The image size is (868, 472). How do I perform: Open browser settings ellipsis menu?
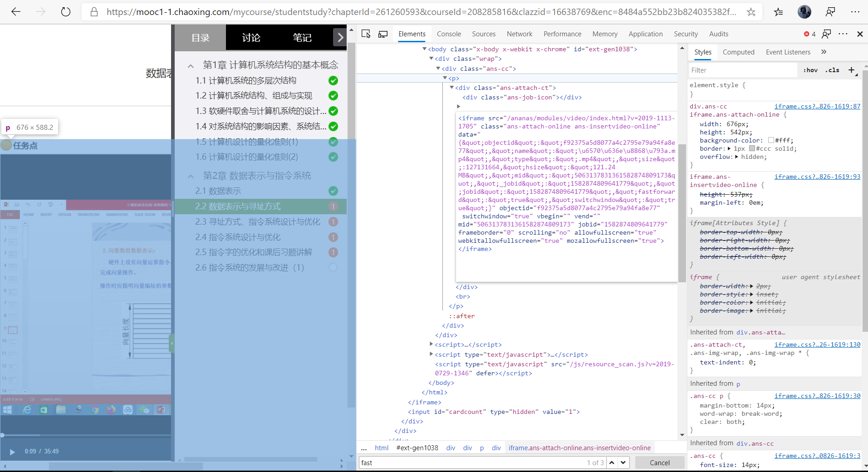[x=855, y=12]
